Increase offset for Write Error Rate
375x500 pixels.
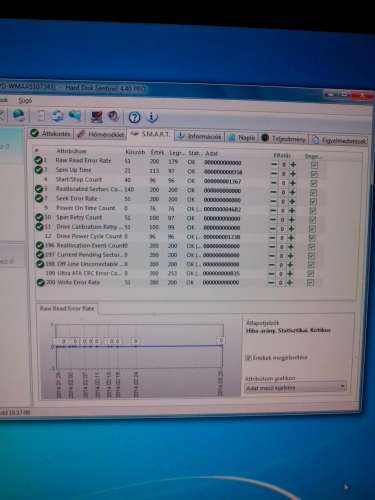tap(290, 283)
